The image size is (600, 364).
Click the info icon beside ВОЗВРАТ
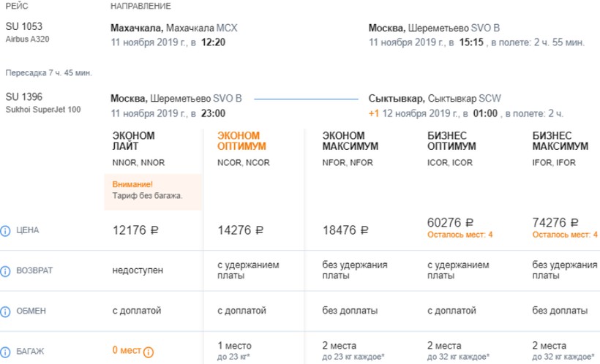click(6, 270)
